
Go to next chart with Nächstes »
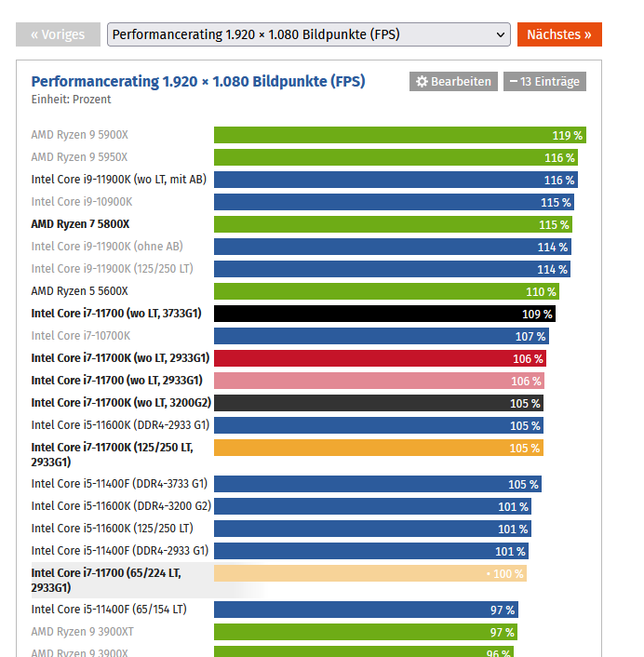coord(559,34)
